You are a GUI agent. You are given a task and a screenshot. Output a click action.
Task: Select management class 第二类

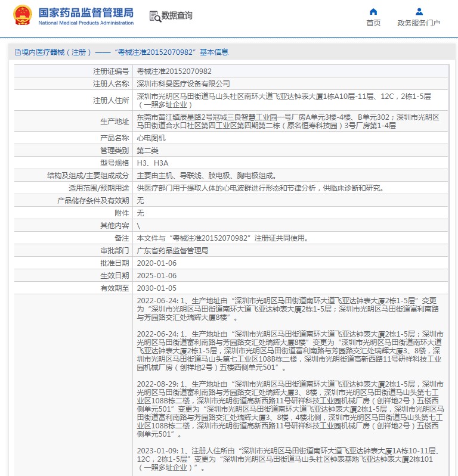pyautogui.click(x=147, y=151)
